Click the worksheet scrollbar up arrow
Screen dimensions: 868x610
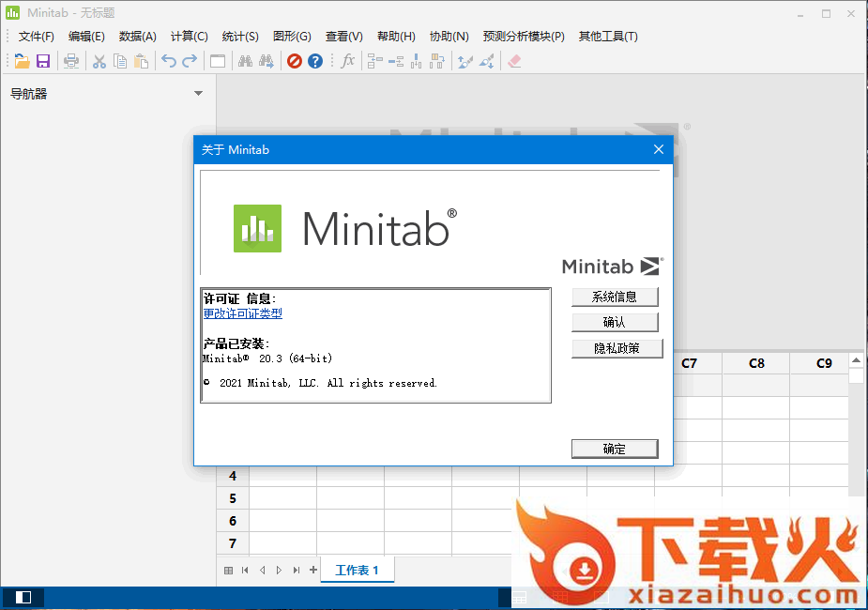point(856,360)
